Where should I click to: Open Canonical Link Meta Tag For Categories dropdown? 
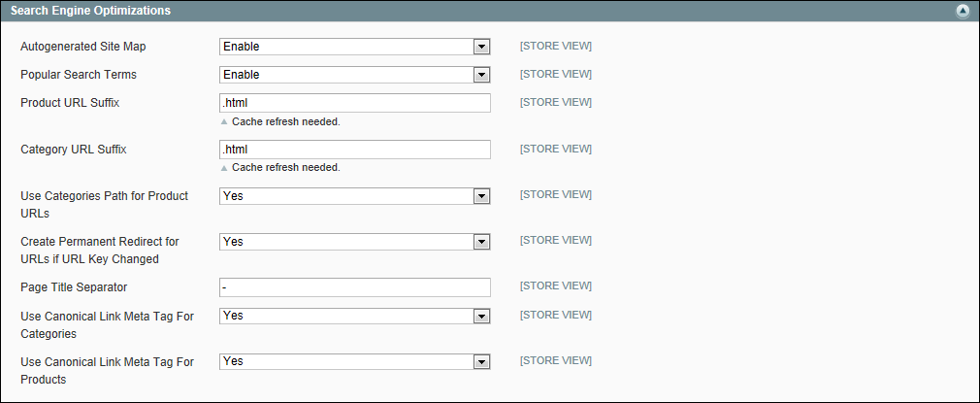pos(354,316)
